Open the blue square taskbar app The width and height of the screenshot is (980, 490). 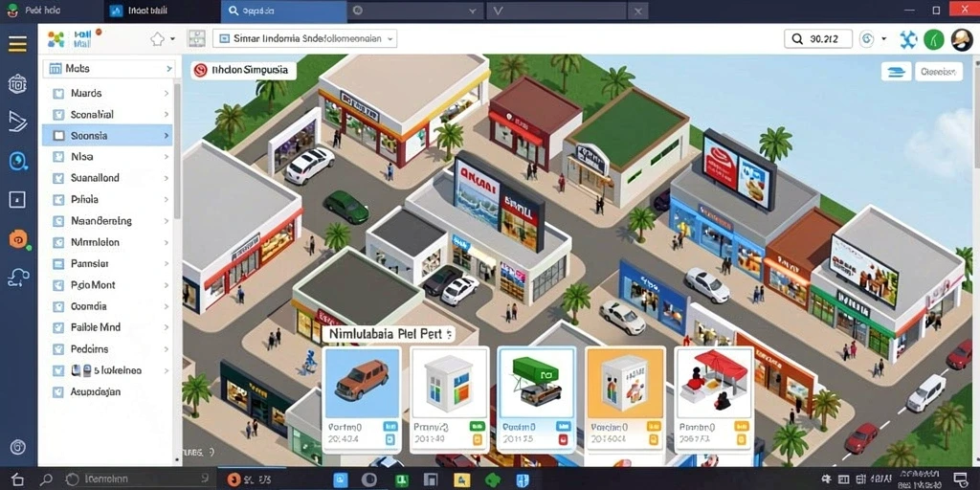pos(341,480)
